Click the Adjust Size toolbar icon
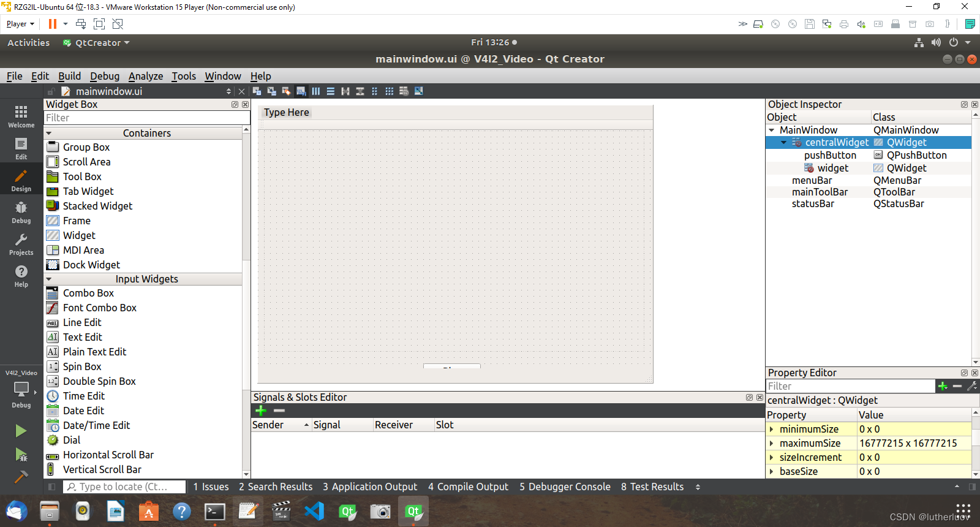The width and height of the screenshot is (980, 527). pos(419,91)
